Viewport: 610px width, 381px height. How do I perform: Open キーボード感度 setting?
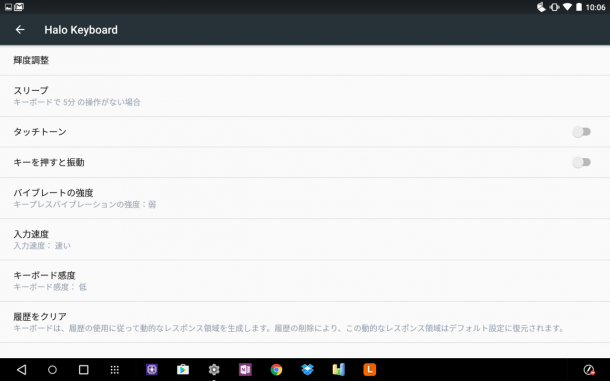[x=305, y=281]
